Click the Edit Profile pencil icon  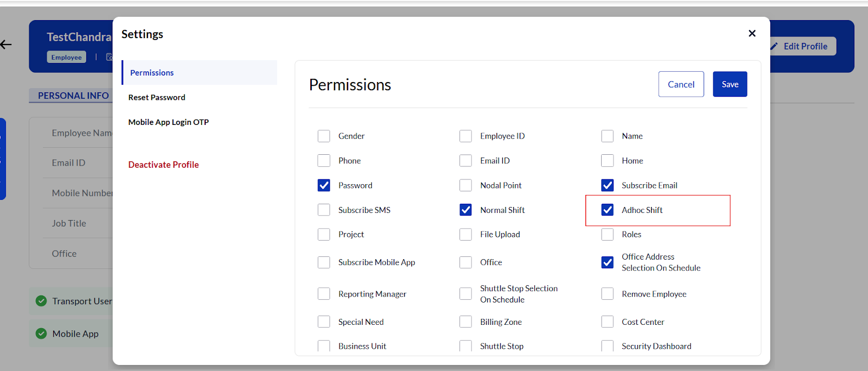click(x=774, y=46)
